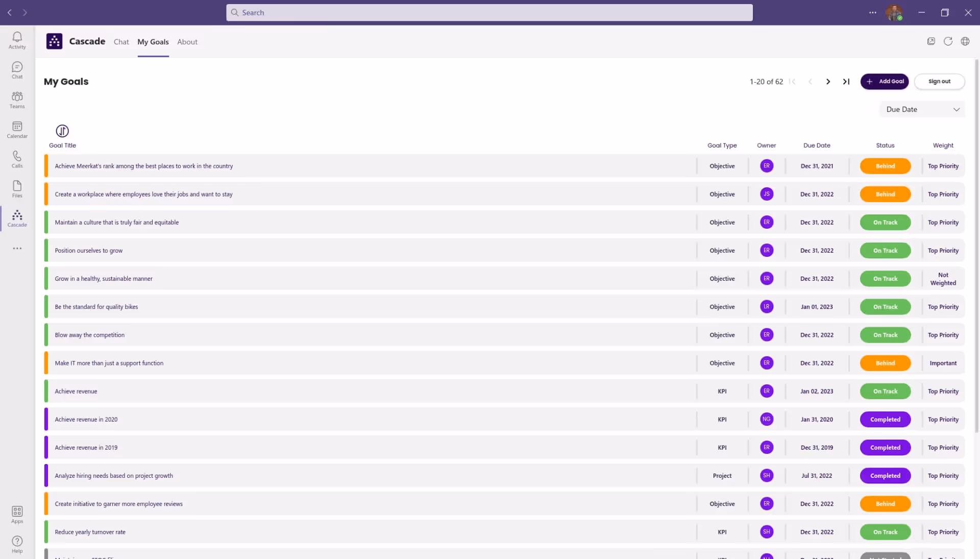Open Teams in the left sidebar
980x559 pixels.
coord(17,100)
